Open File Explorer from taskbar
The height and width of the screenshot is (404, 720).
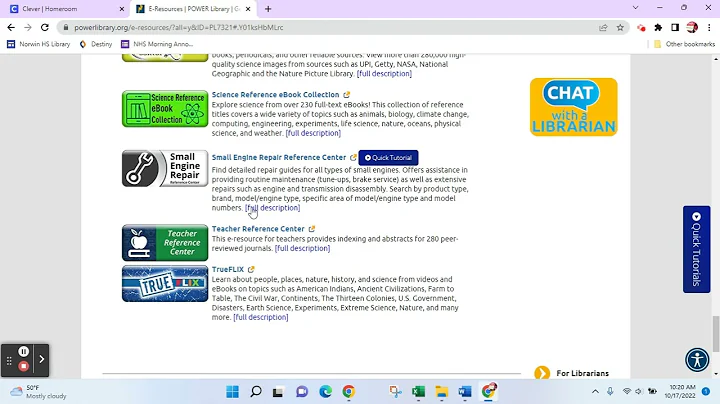[442, 392]
